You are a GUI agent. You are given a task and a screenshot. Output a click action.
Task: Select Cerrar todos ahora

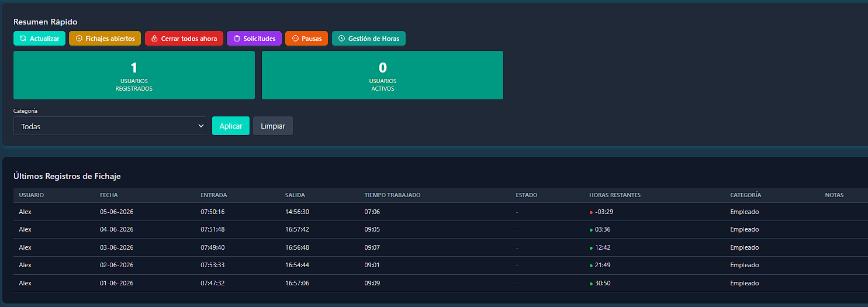coord(184,39)
